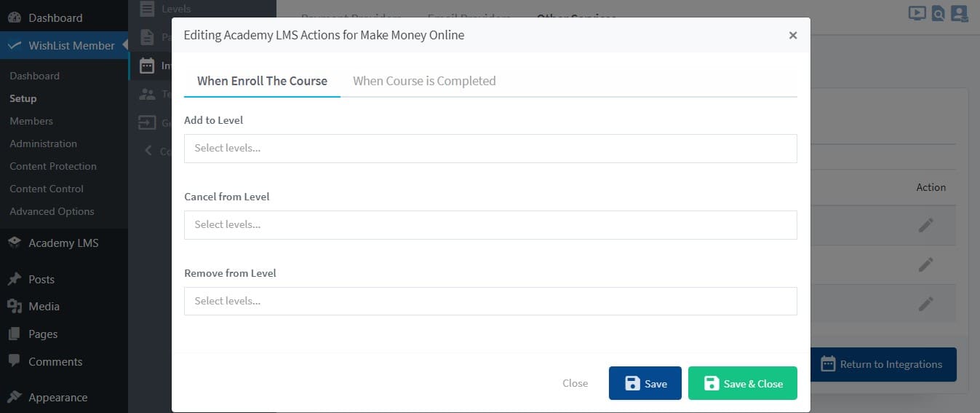Click the green Save & Close button

tap(743, 383)
